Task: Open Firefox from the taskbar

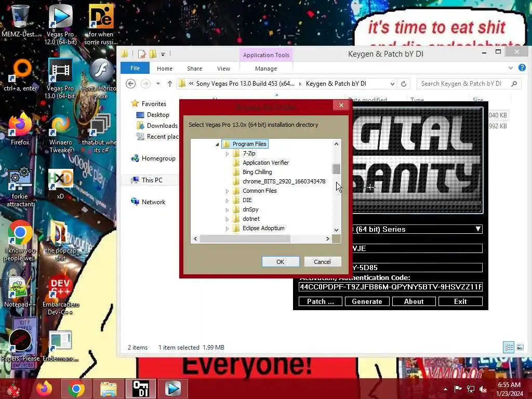Action: 44,389
